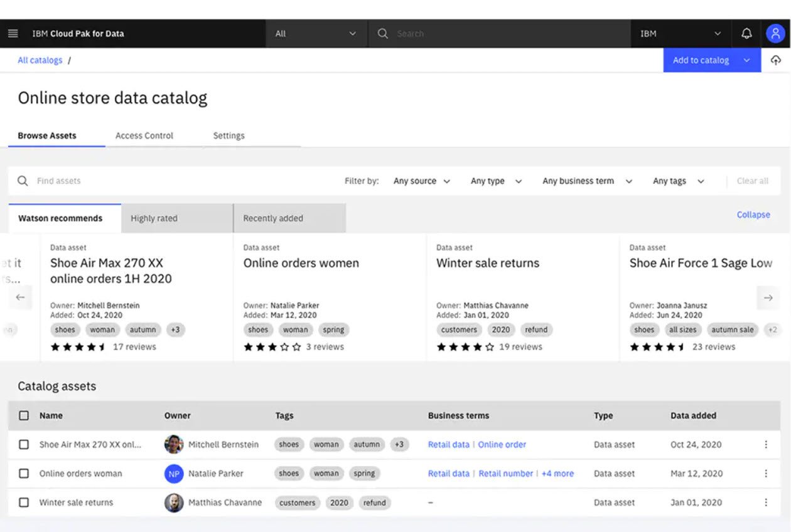Screen dimensions: 791x532
Task: Click Retail data link in Shoe Air Max row
Action: click(x=449, y=445)
